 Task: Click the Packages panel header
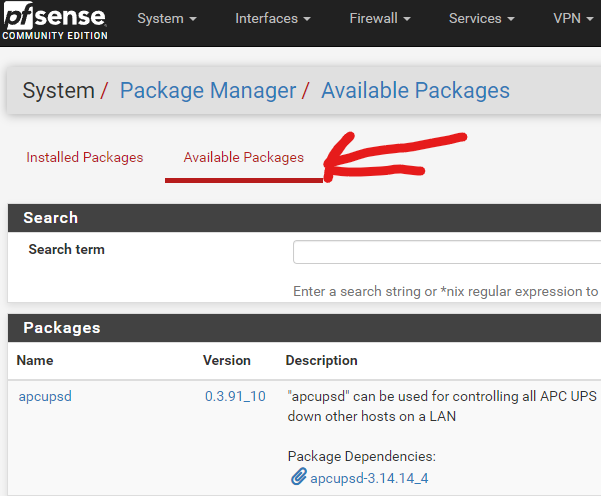304,328
